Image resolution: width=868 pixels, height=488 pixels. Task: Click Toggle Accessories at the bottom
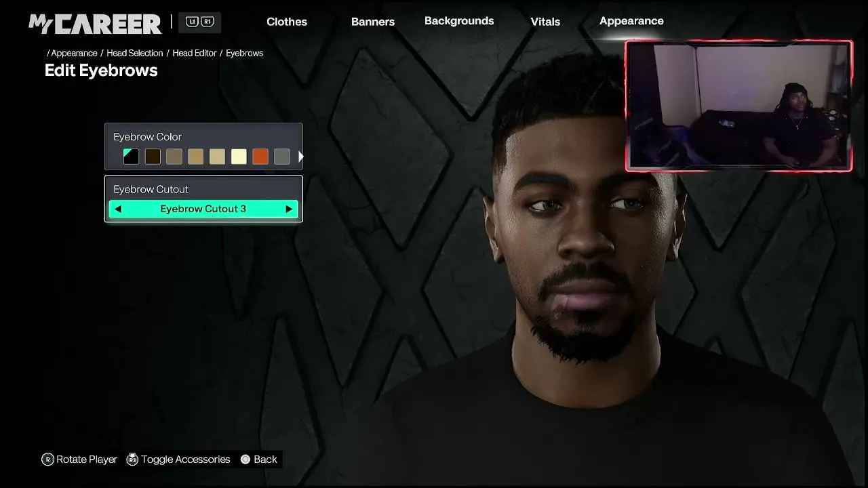[x=178, y=460]
